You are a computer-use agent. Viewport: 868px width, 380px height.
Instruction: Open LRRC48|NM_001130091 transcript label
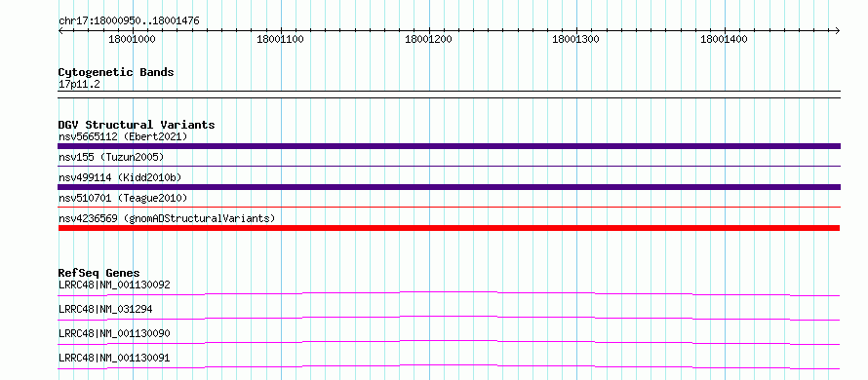coord(114,359)
